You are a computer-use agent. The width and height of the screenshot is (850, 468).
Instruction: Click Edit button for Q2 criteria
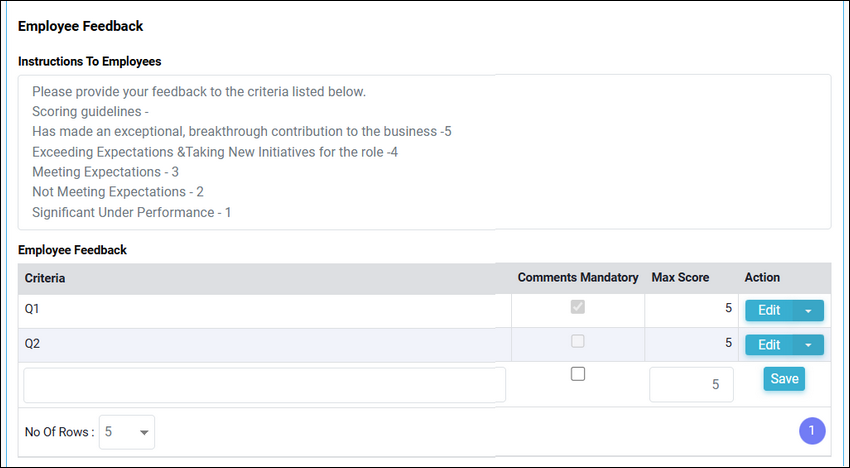(769, 345)
